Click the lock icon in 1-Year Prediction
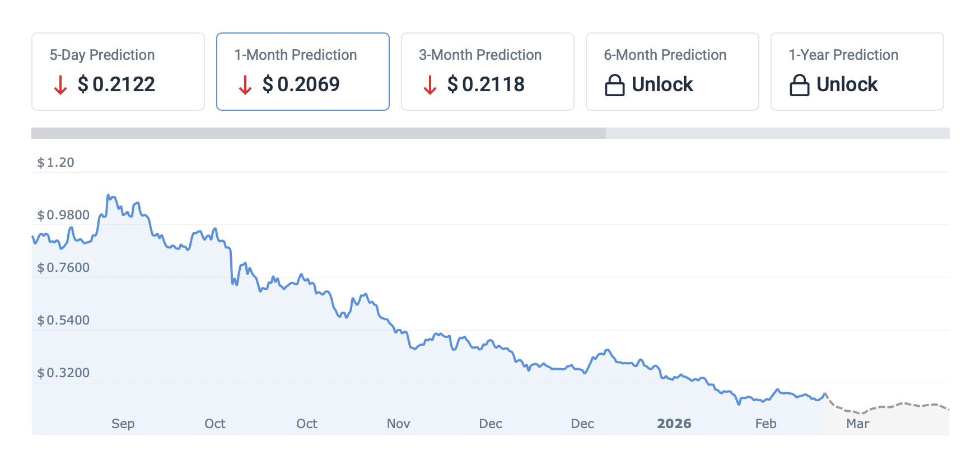 coord(799,85)
